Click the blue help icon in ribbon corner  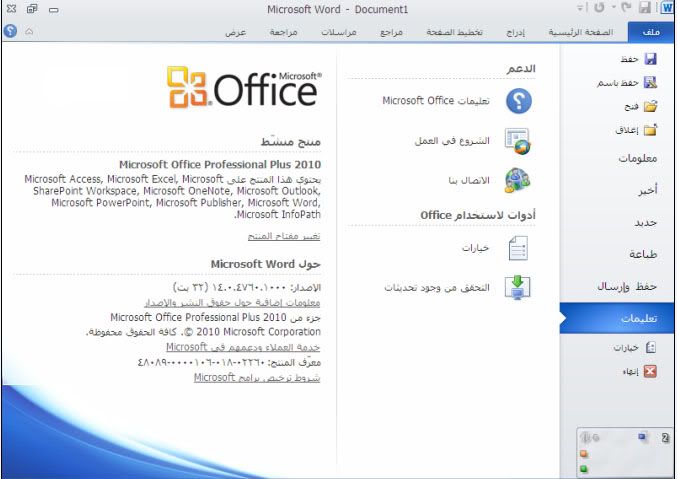coord(10,31)
